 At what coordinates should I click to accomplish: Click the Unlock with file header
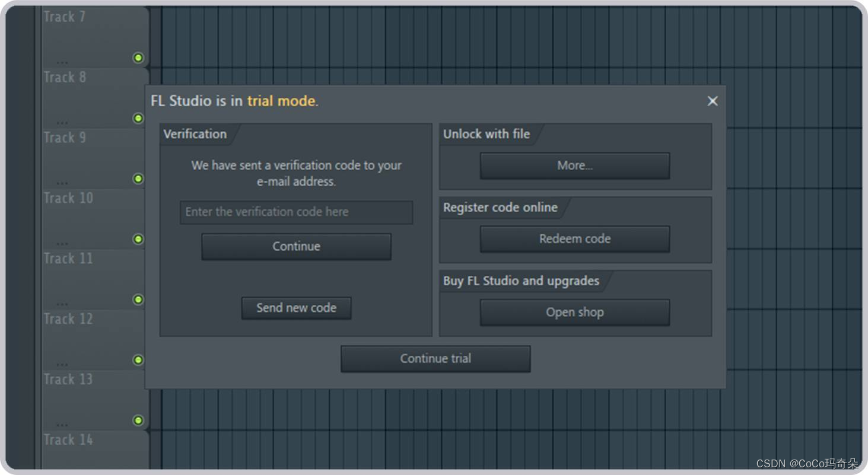(x=487, y=134)
